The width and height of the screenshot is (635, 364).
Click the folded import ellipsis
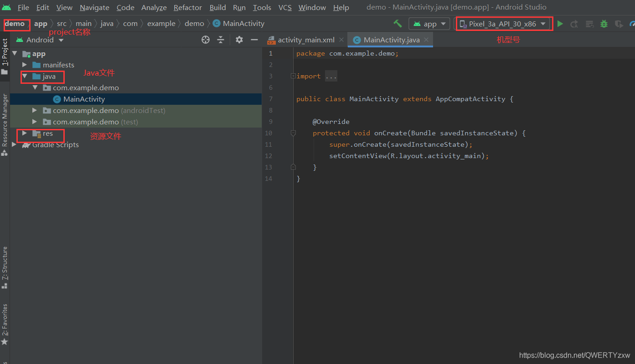tap(331, 76)
